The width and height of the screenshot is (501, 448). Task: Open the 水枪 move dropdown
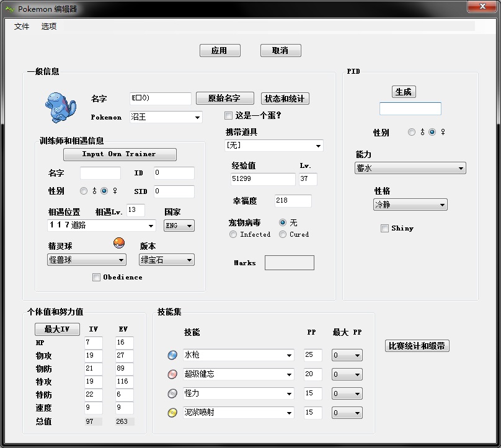[x=239, y=355]
